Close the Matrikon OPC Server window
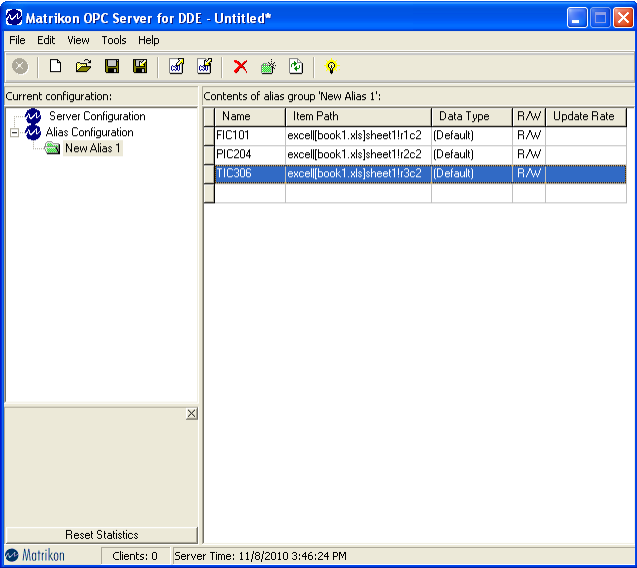The image size is (637, 568). [624, 18]
